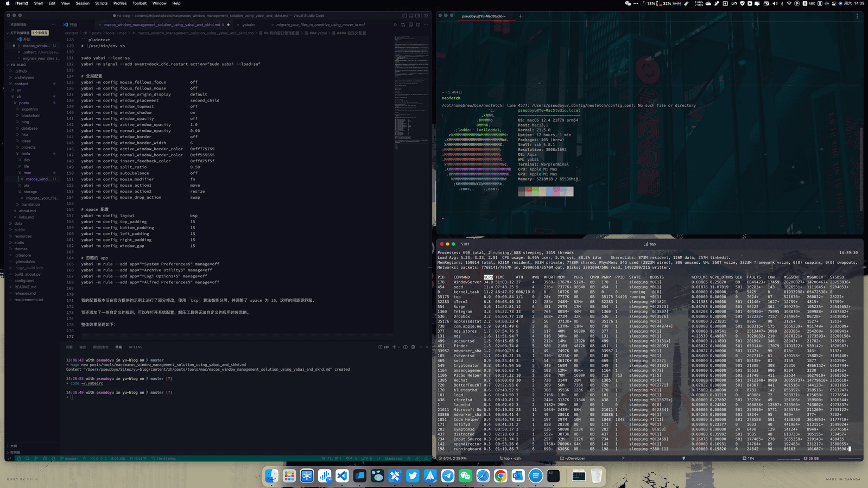This screenshot has height=488, width=868.
Task: Open Finder from the Dock
Action: (x=271, y=476)
